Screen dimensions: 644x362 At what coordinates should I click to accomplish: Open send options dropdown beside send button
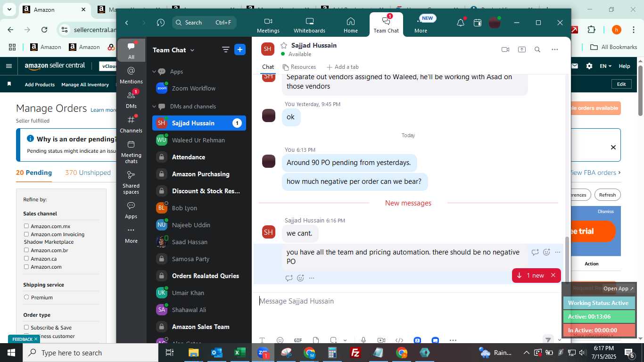pyautogui.click(x=560, y=340)
